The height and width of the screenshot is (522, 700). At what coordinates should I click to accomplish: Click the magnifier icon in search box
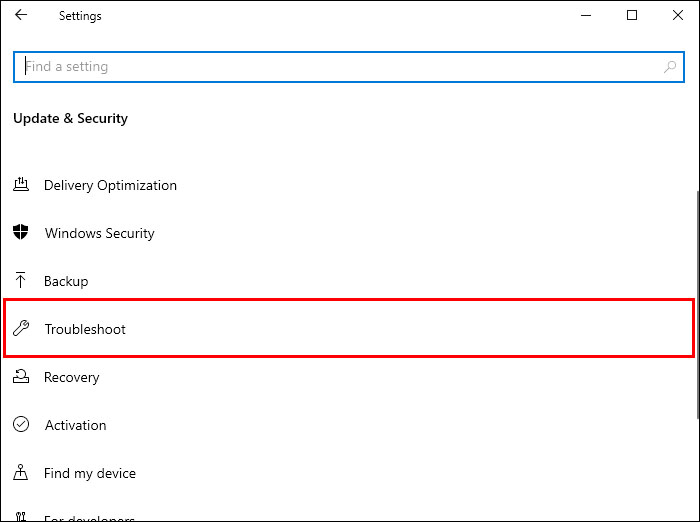click(669, 67)
